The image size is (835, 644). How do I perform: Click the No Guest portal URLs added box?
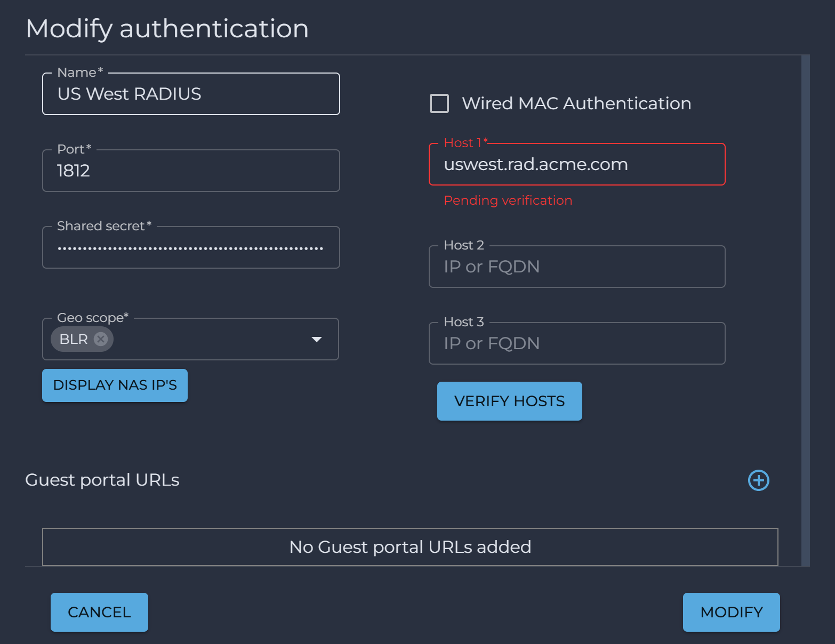(410, 547)
